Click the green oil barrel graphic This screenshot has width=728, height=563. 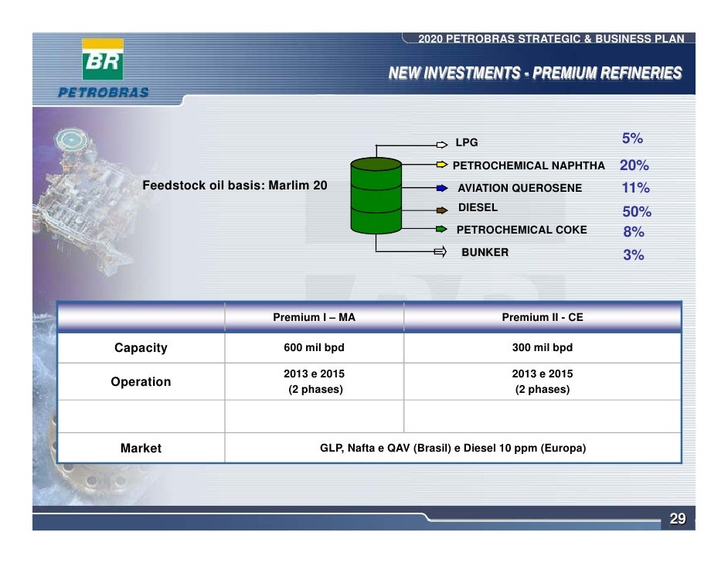coord(376,196)
